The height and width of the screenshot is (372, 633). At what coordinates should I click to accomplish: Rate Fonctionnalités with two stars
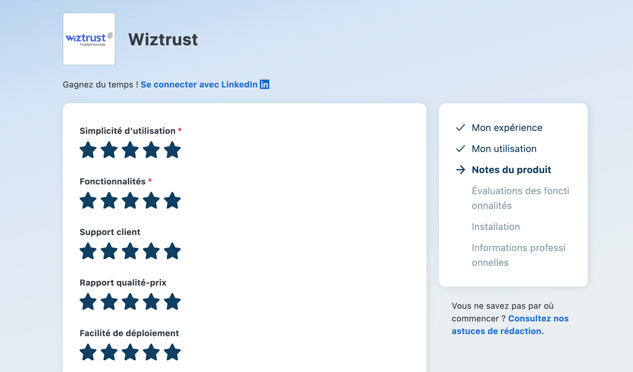point(109,200)
